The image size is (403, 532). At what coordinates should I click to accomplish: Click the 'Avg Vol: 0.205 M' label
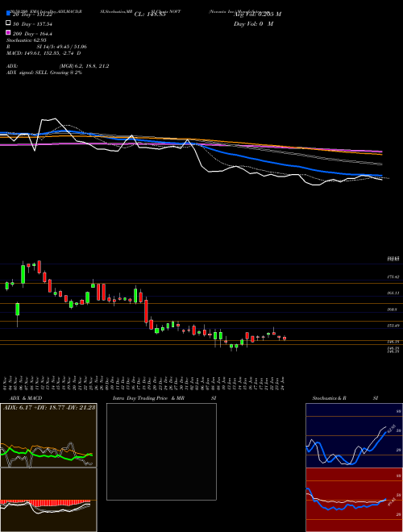point(257,14)
